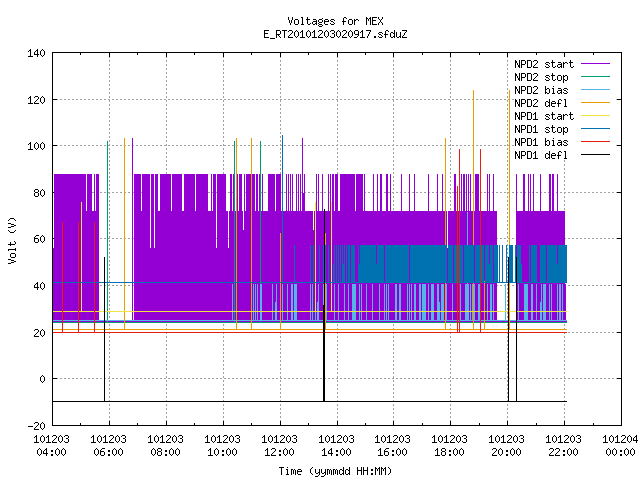Click the blue NPD1 stop legend line
The width and height of the screenshot is (640, 480).
(595, 129)
